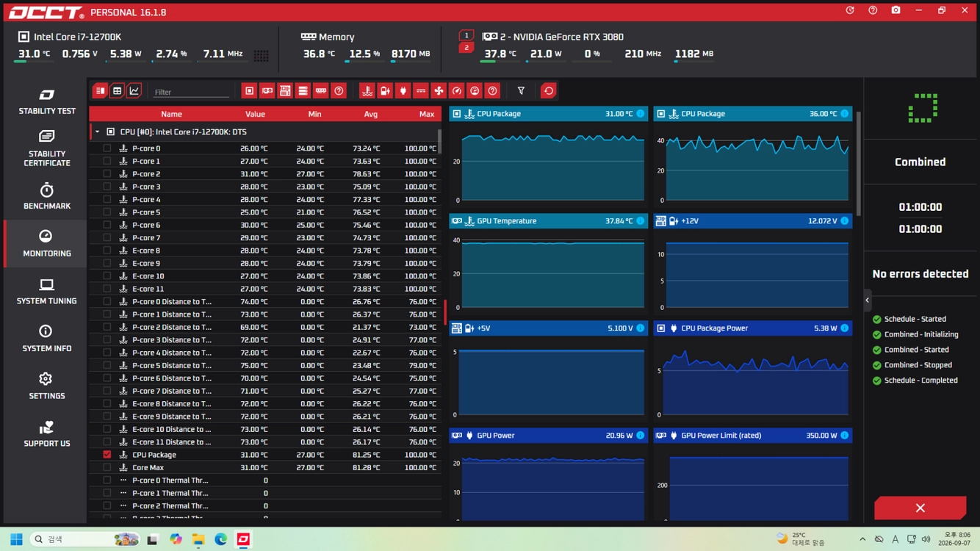
Task: Sort by the Value column header
Action: pos(255,114)
